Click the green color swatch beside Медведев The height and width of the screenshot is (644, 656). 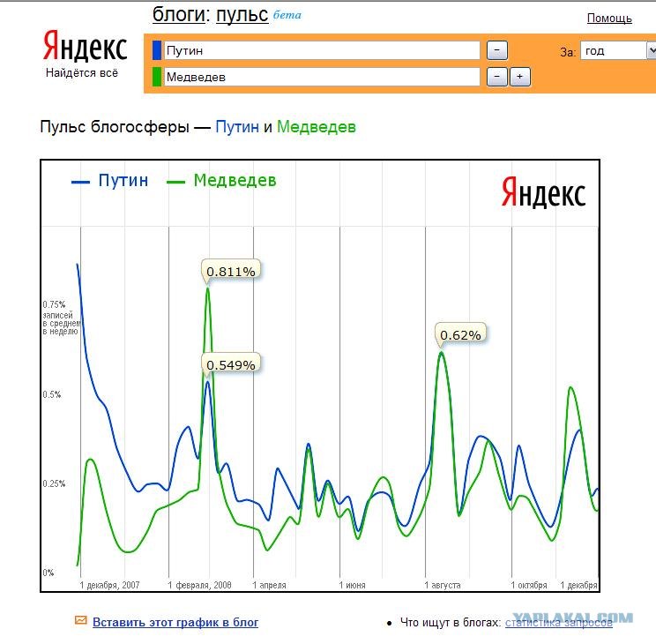click(x=157, y=77)
